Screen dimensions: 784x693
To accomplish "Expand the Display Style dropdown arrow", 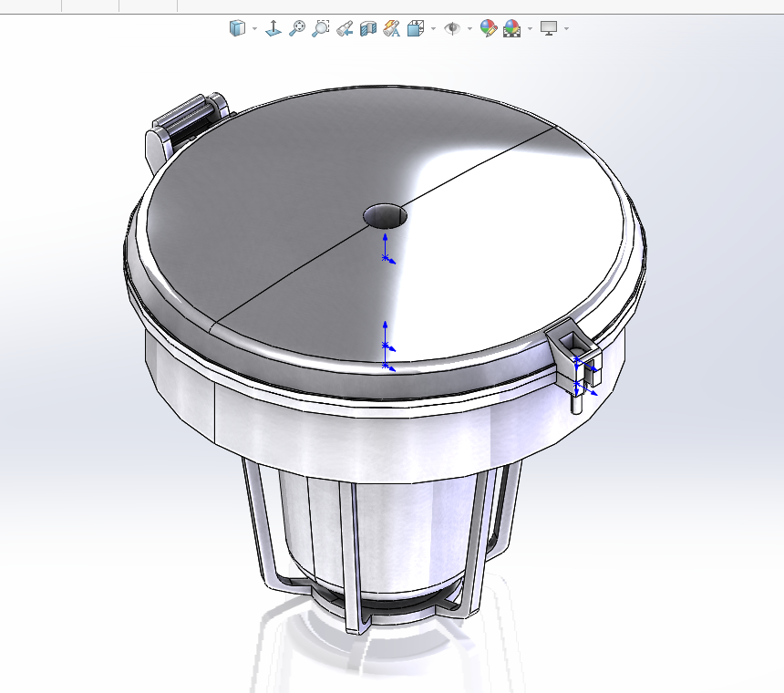I will tap(254, 28).
